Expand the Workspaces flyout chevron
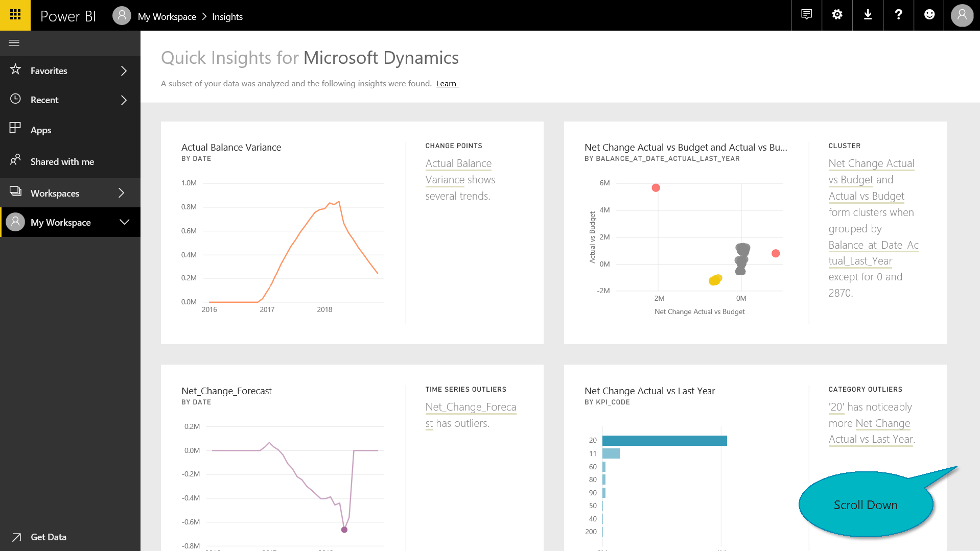Screen dimensions: 980x551 coord(122,193)
